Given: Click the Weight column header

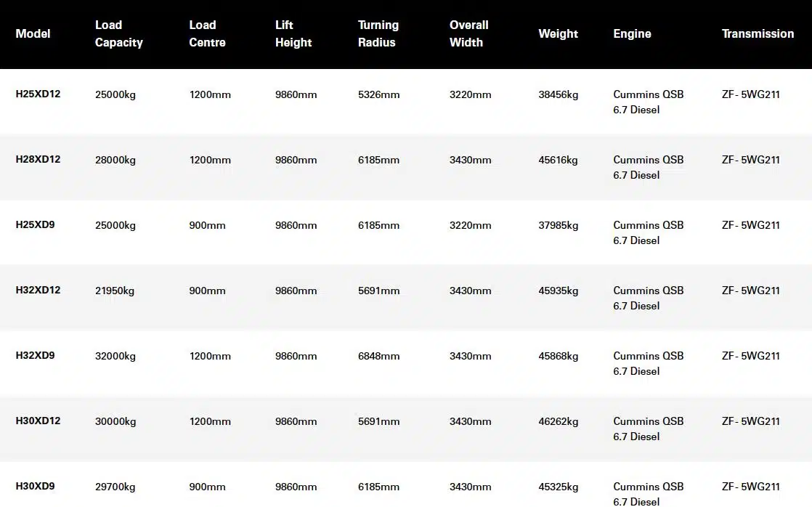Looking at the screenshot, I should pyautogui.click(x=558, y=33).
